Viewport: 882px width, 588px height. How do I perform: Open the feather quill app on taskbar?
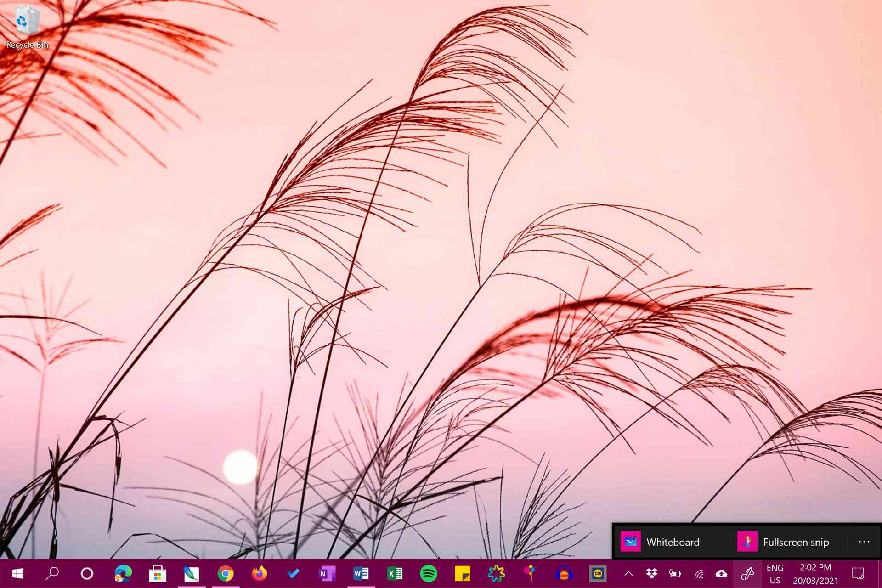(192, 573)
